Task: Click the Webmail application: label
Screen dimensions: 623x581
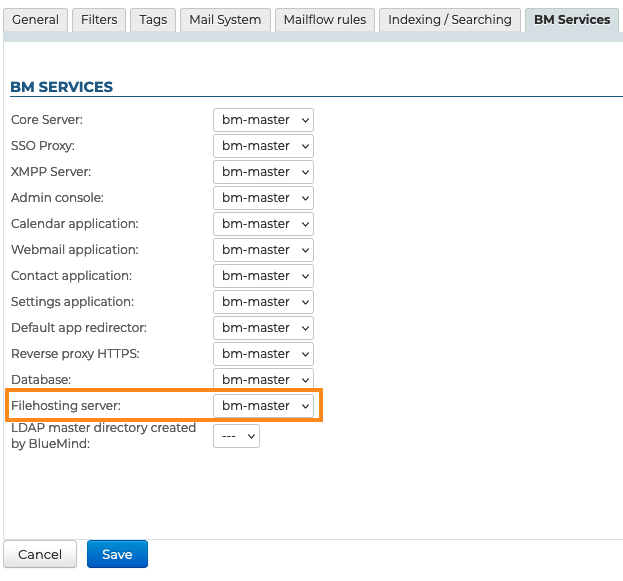Action: point(75,250)
